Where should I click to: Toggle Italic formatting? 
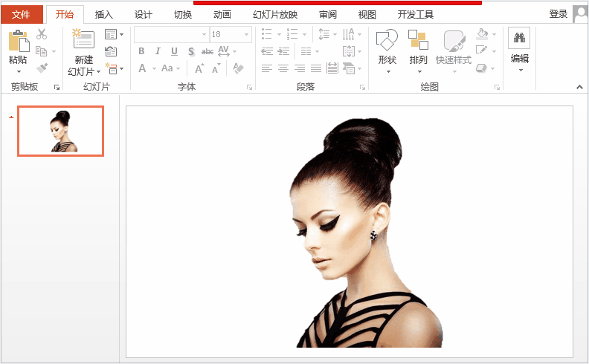(158, 51)
